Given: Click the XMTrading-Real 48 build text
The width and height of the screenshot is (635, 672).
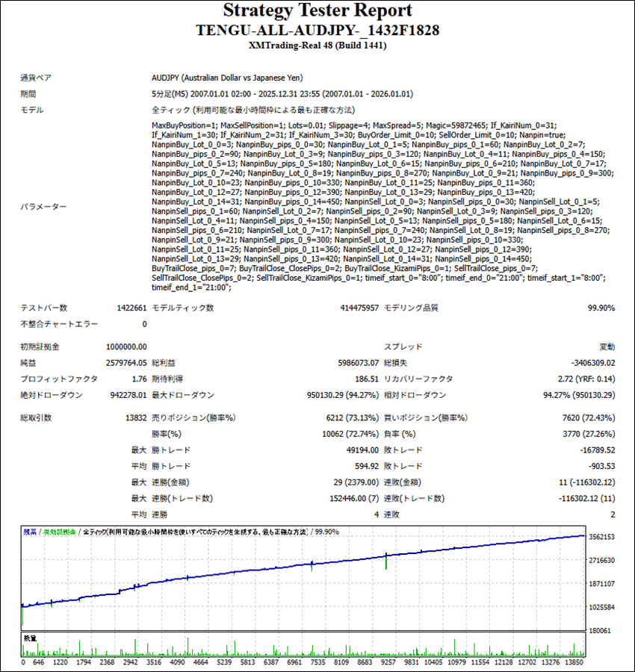Looking at the screenshot, I should [x=317, y=45].
